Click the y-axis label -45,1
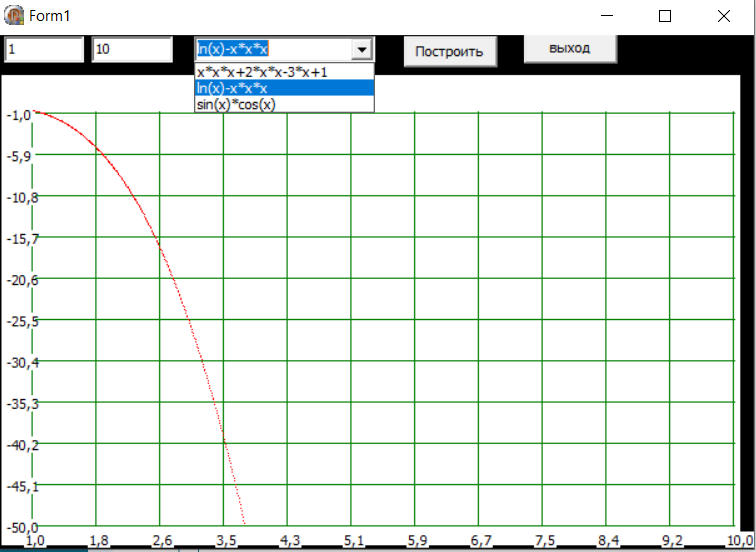Screen dimensions: 756x552 click(x=23, y=486)
